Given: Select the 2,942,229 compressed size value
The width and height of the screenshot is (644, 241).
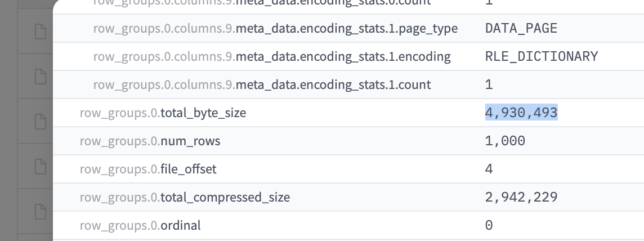Looking at the screenshot, I should pyautogui.click(x=521, y=197).
